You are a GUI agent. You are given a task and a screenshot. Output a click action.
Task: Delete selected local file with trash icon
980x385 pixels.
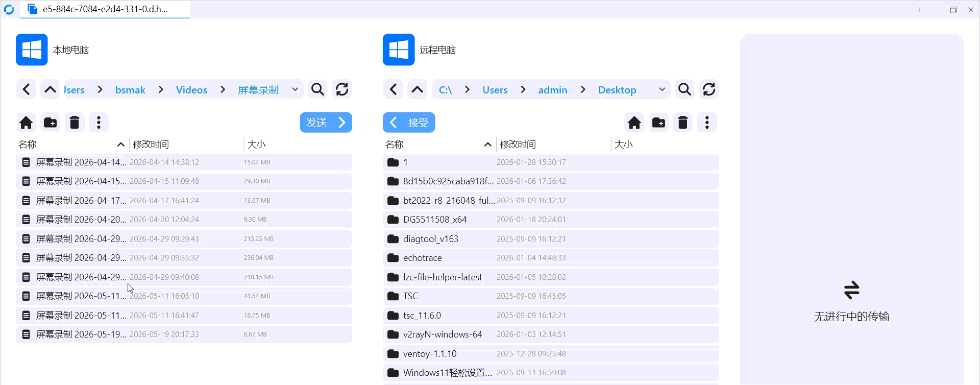pyautogui.click(x=75, y=123)
